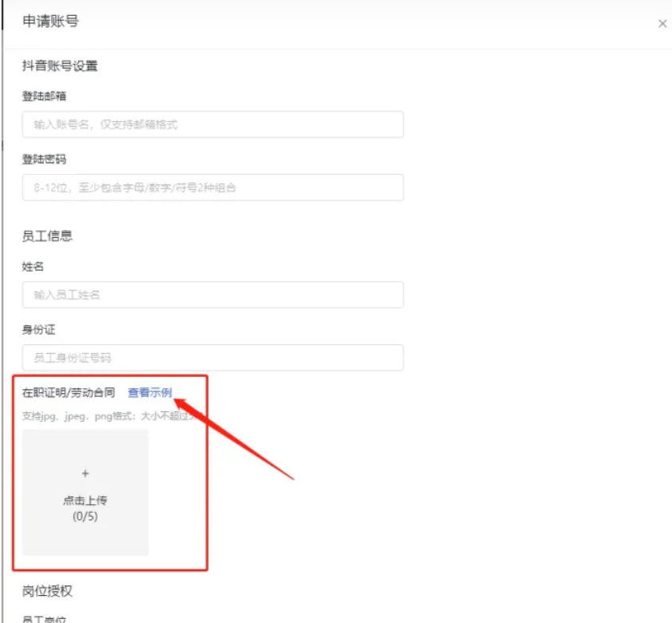672x623 pixels.
Task: Click the 登陆密码 label
Action: point(44,159)
